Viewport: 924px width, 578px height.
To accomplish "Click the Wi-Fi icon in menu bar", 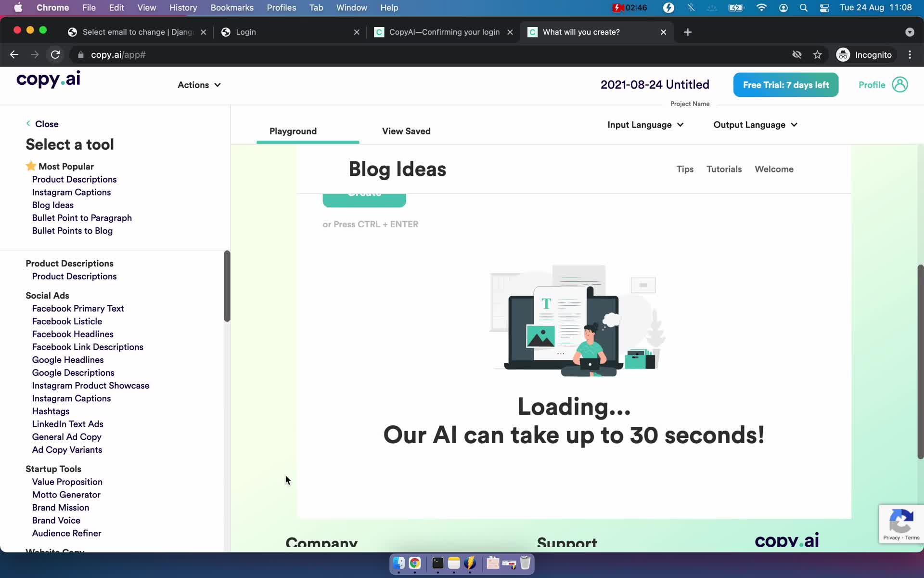I will click(761, 8).
